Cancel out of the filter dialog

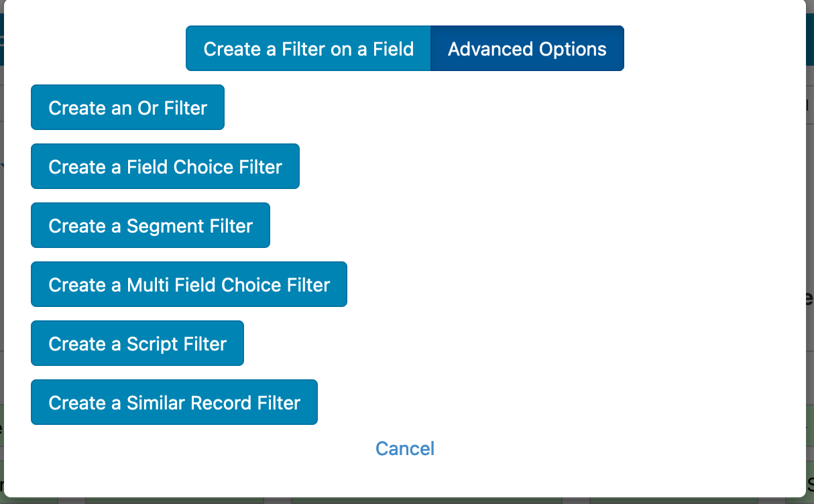(404, 448)
